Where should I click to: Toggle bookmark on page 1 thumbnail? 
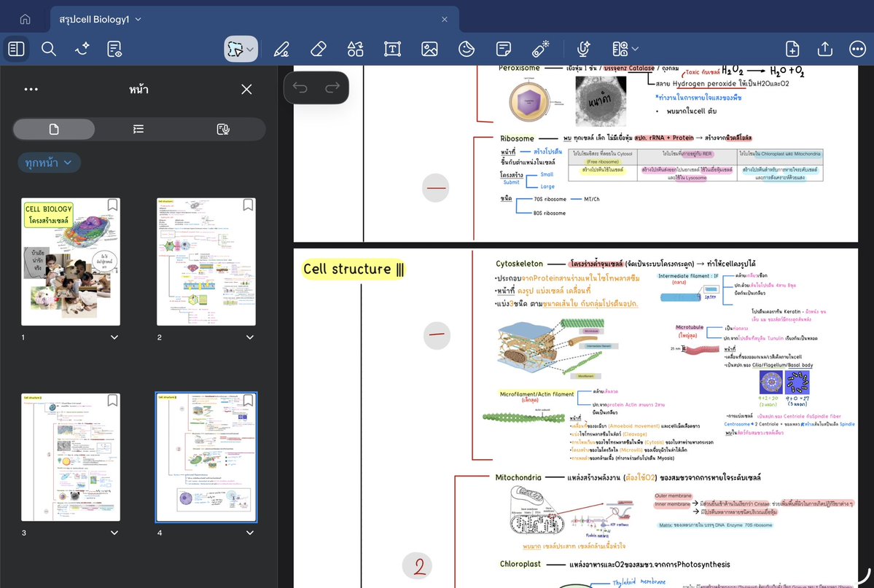point(112,205)
